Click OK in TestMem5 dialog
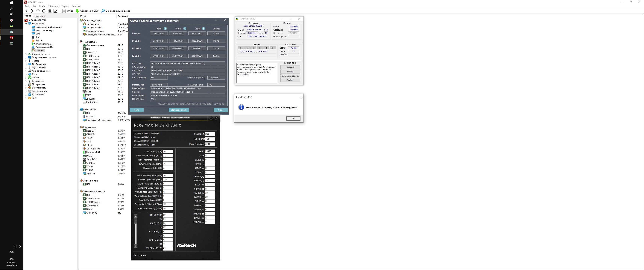 293,118
